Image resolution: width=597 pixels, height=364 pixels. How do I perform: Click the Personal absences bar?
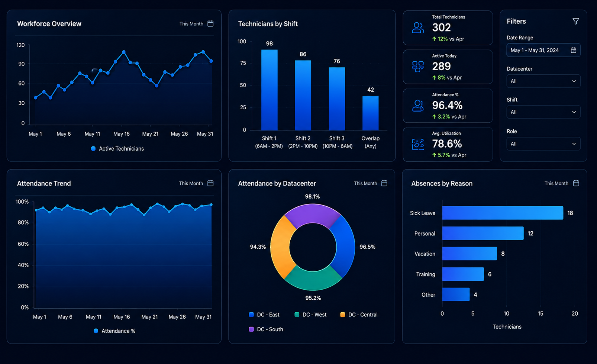483,233
